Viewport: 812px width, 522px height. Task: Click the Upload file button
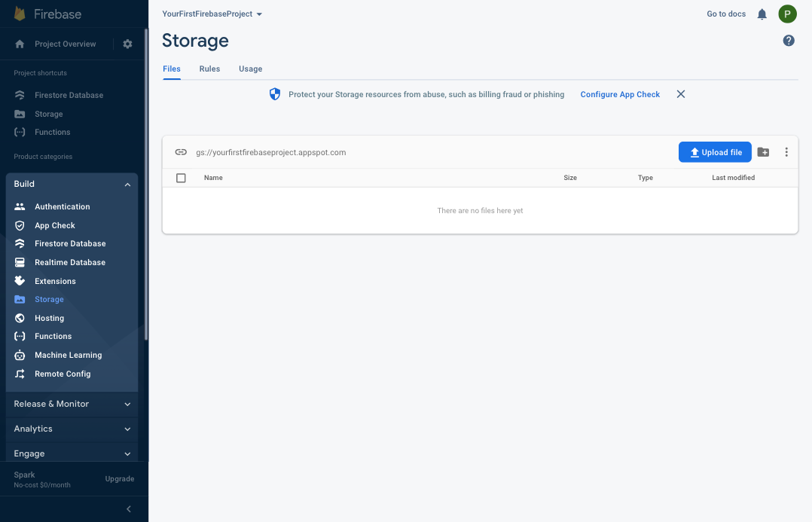tap(715, 152)
